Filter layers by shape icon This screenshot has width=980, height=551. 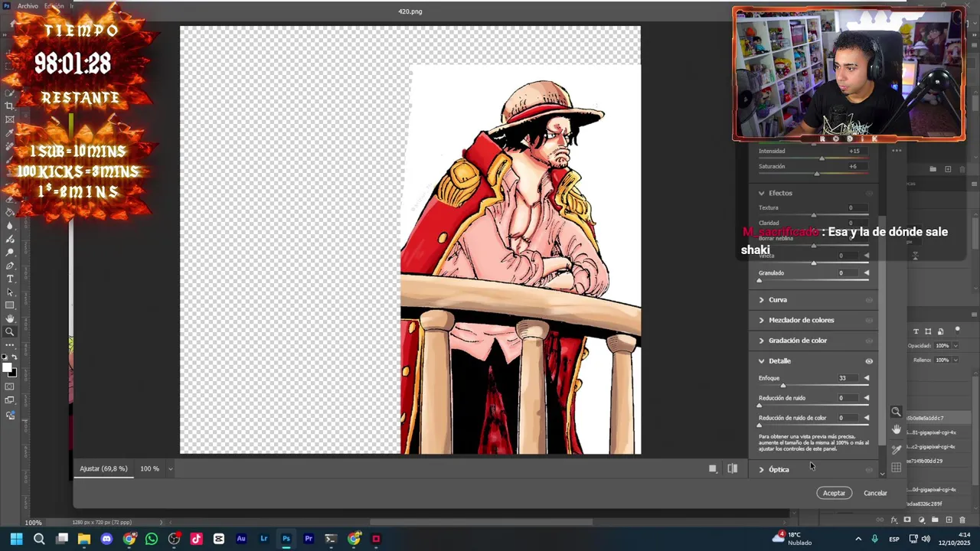pyautogui.click(x=928, y=331)
